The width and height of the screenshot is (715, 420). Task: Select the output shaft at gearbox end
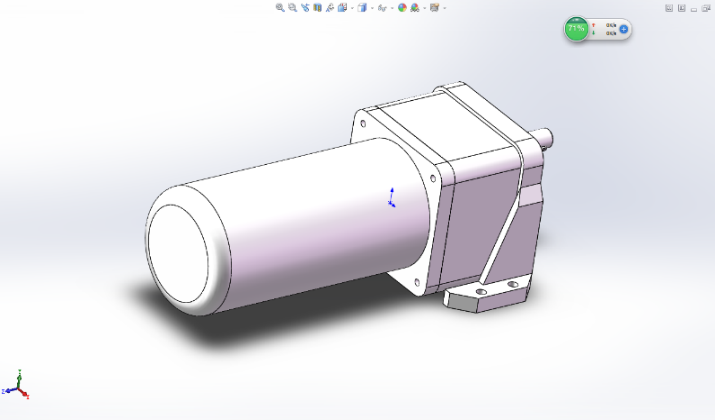(543, 137)
